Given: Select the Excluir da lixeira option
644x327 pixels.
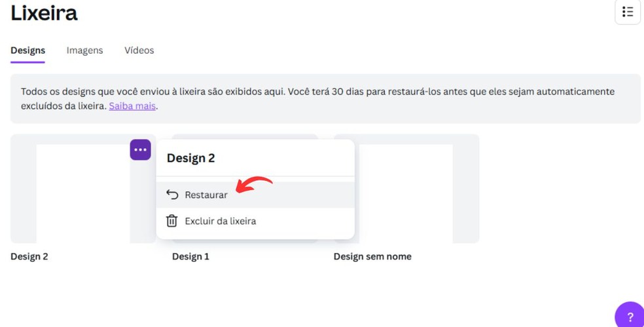Looking at the screenshot, I should (x=220, y=221).
